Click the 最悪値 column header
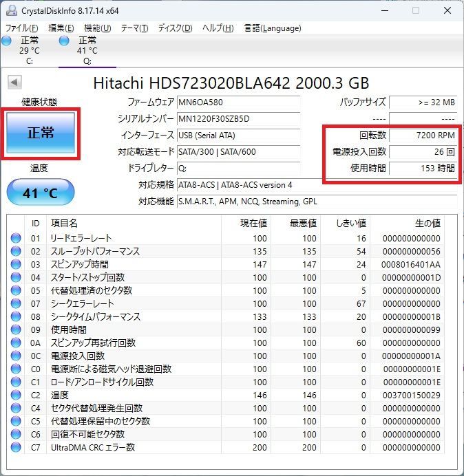This screenshot has height=476, width=464. [x=295, y=223]
